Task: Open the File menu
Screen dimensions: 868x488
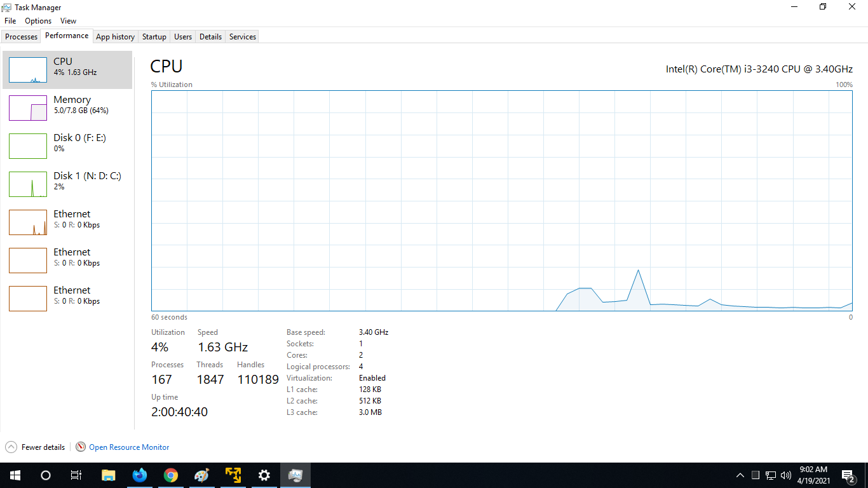Action: pyautogui.click(x=10, y=21)
